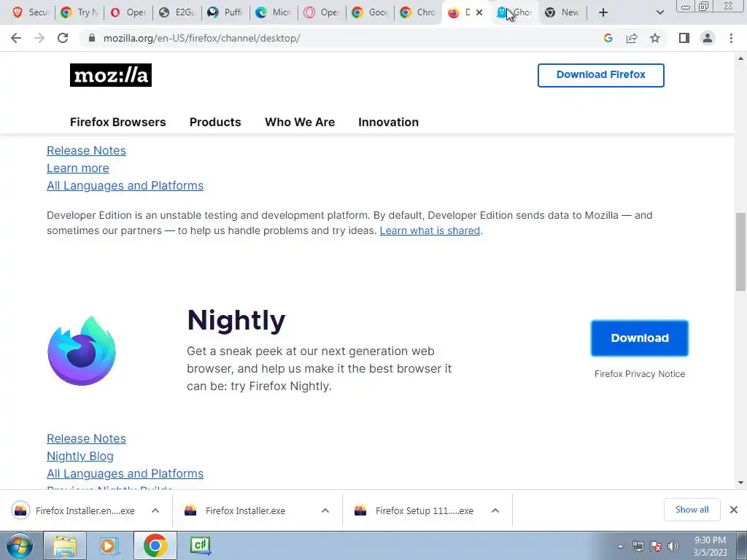The image size is (747, 560).
Task: Switch to the Brave Secure tab
Action: click(30, 12)
